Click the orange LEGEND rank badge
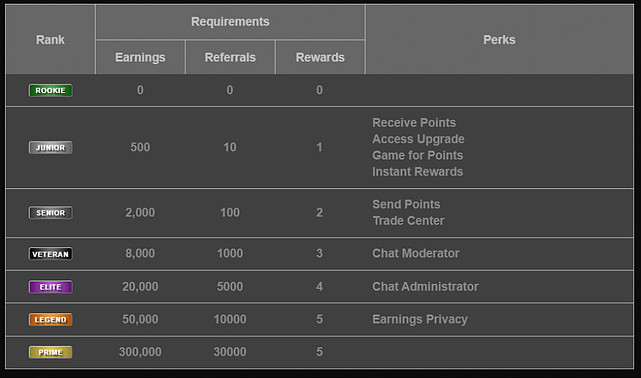Viewport: 641px width, 378px height. (51, 320)
